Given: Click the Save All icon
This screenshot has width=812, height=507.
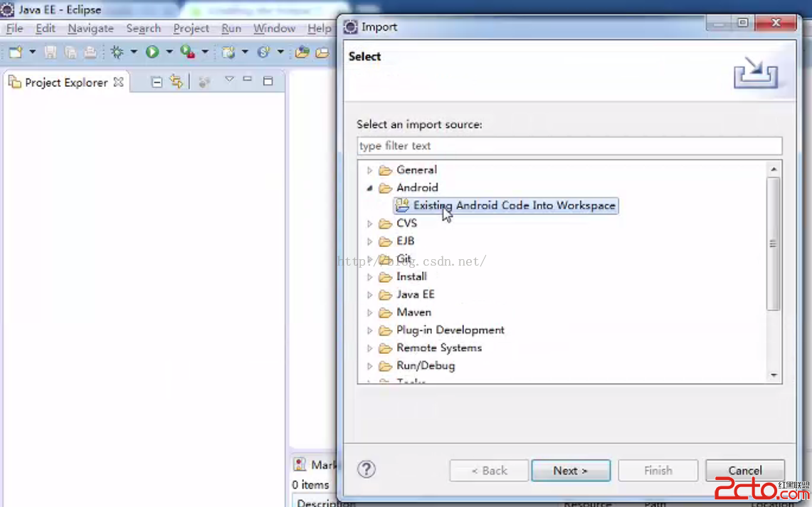Looking at the screenshot, I should [x=70, y=52].
